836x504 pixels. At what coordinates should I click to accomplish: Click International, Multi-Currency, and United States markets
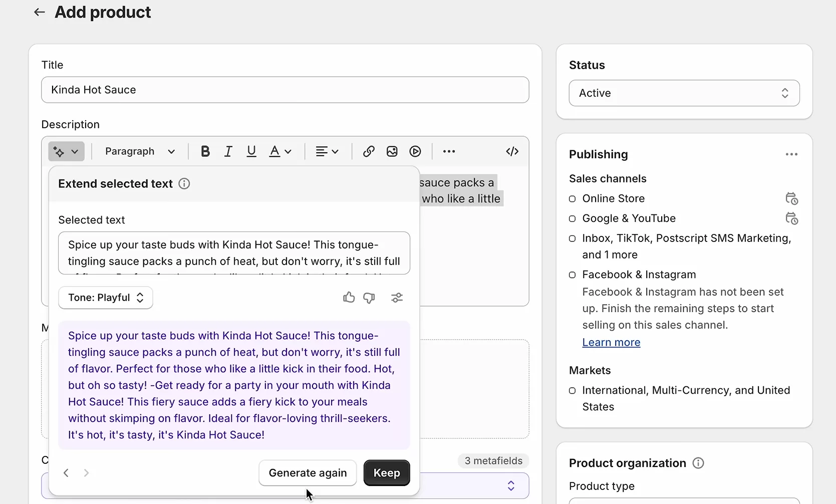click(686, 398)
